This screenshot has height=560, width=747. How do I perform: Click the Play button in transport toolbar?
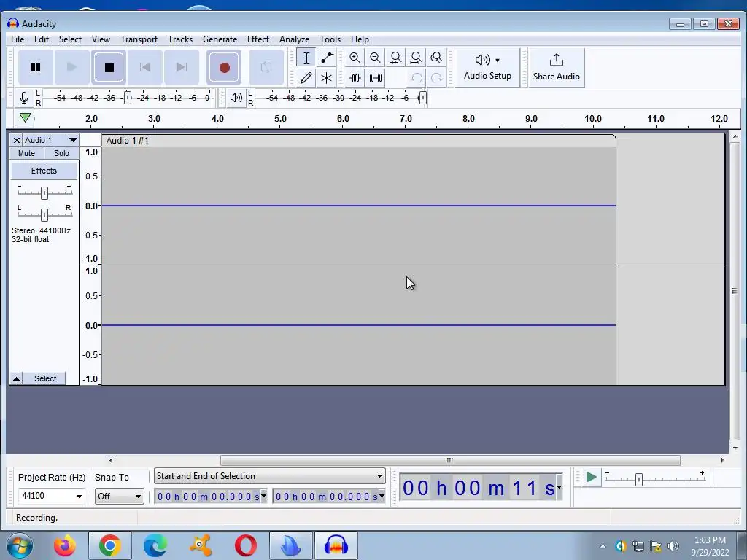coord(72,67)
